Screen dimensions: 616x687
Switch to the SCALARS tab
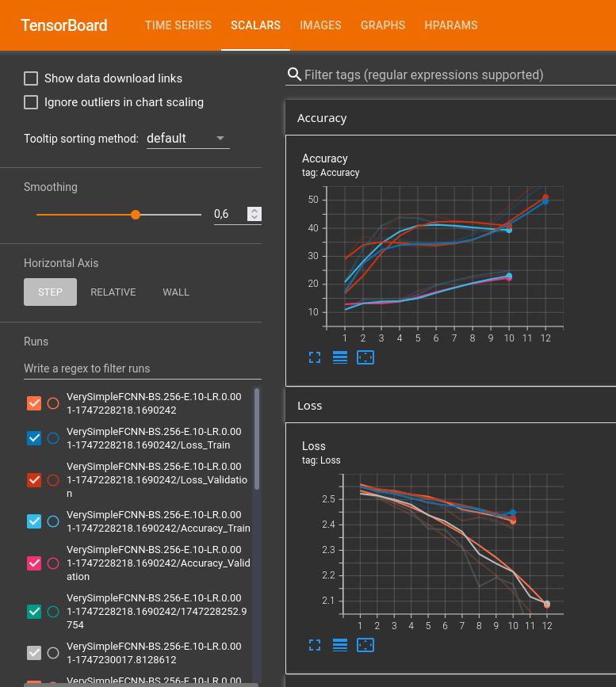(x=255, y=25)
